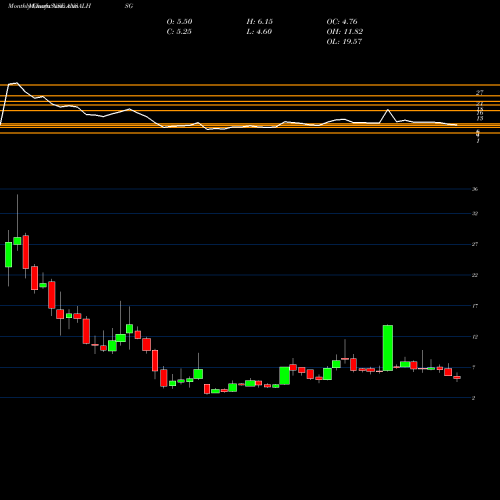The width and height of the screenshot is (500, 500).
Task: Click the close value C: 5.25
Action: [x=179, y=32]
